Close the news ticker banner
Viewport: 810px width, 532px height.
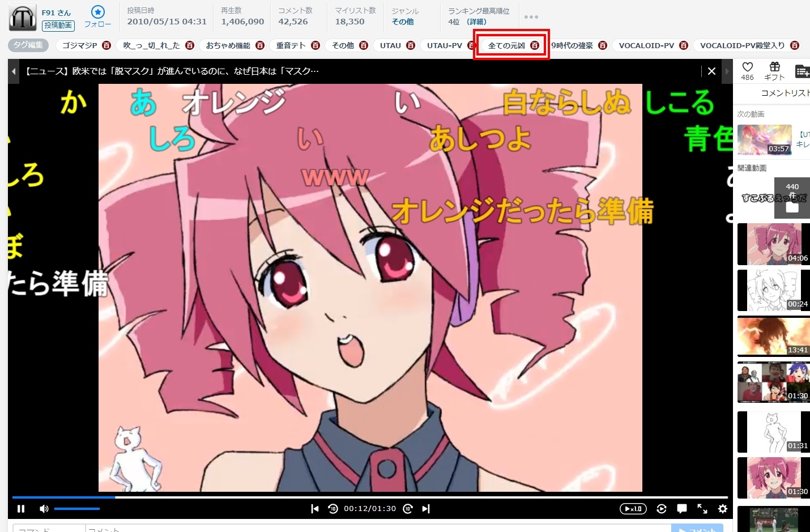click(x=712, y=71)
